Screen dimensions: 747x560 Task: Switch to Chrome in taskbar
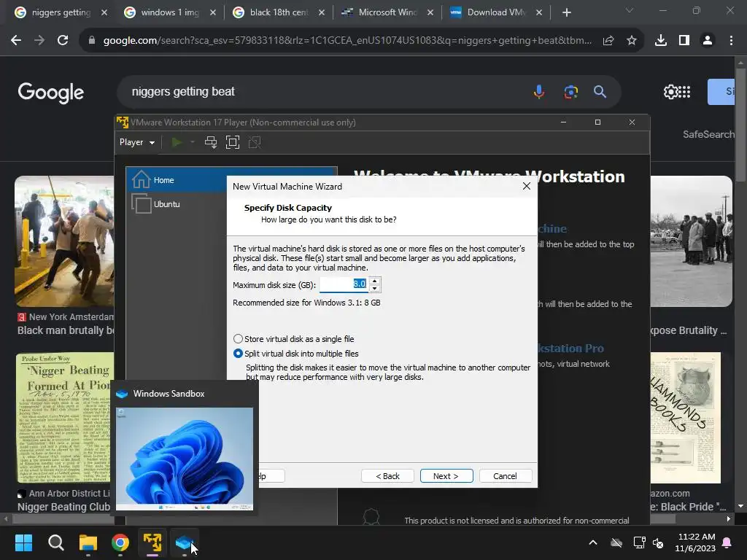(120, 542)
